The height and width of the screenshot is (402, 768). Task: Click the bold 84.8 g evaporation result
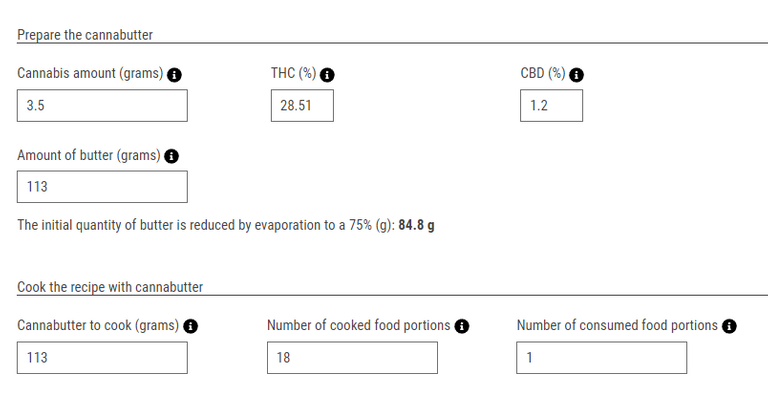click(x=416, y=225)
